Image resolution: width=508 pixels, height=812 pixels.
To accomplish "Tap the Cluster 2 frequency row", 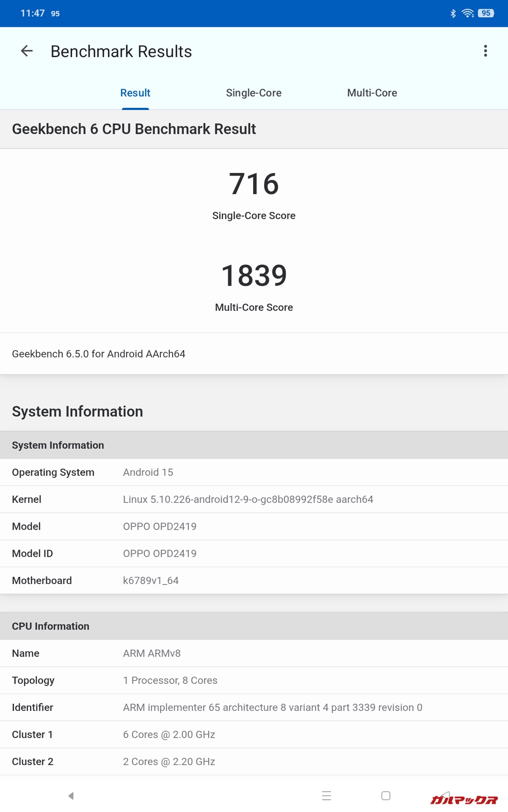I will [254, 762].
